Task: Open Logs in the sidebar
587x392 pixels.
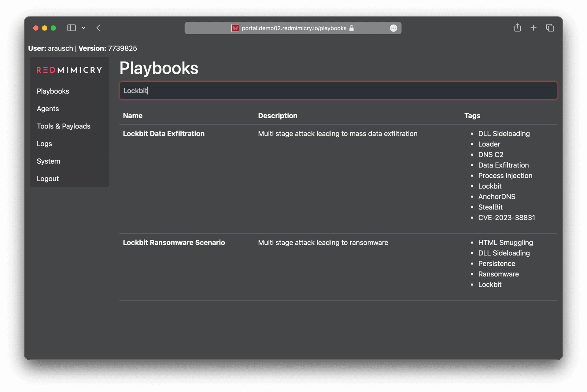Action: pyautogui.click(x=44, y=143)
